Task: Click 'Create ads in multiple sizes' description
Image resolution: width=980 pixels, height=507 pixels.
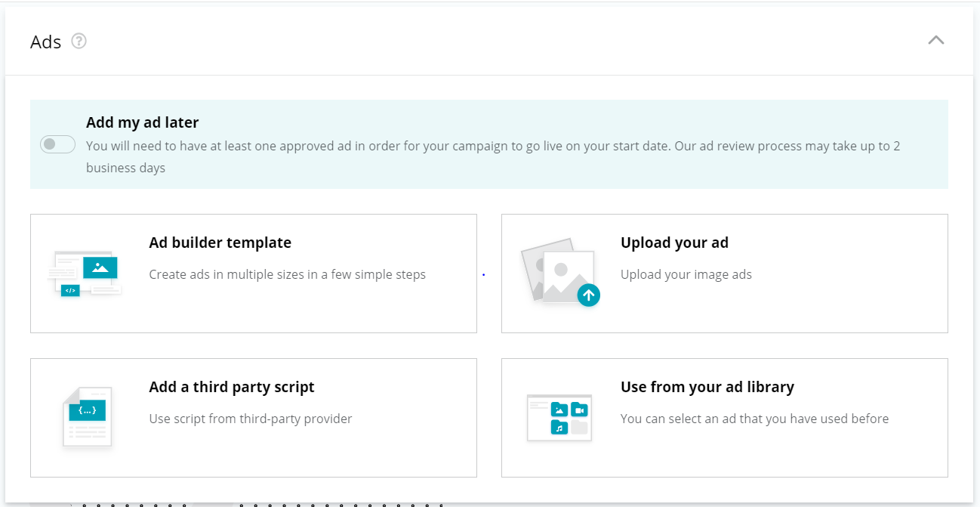Action: click(x=287, y=274)
